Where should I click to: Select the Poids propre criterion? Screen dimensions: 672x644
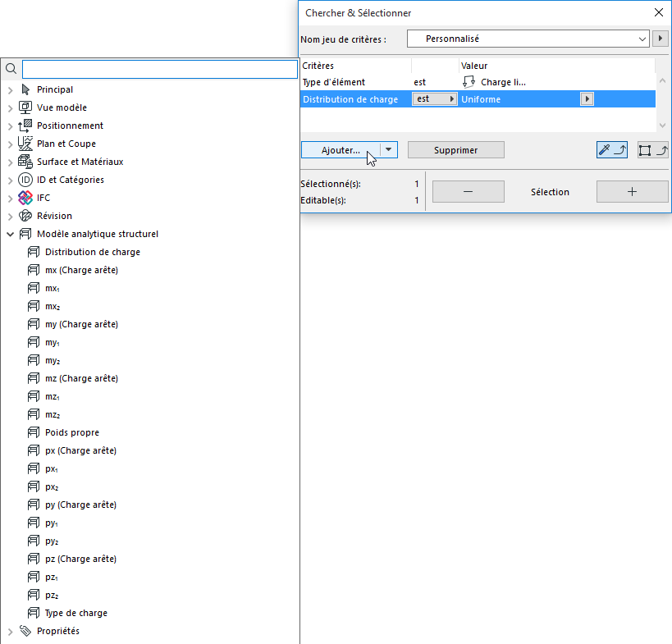[72, 433]
